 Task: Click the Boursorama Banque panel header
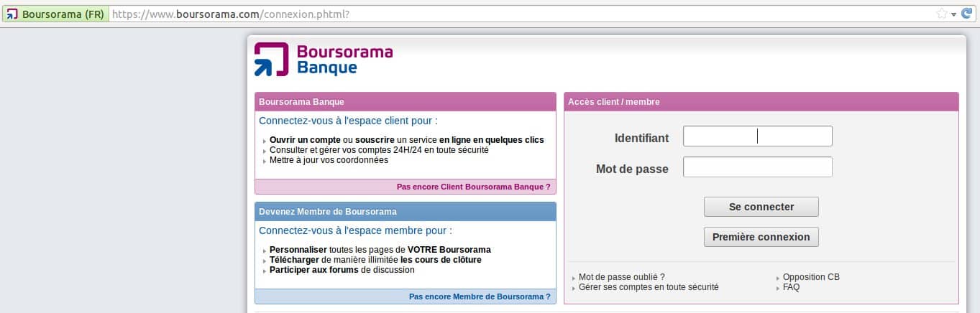tap(406, 102)
